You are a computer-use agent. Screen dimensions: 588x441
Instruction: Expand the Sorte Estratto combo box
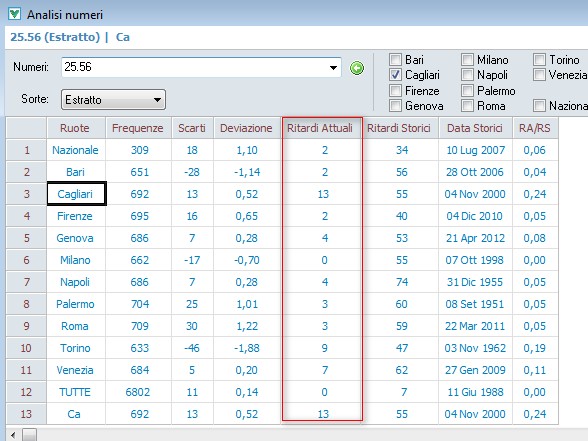tap(113, 100)
